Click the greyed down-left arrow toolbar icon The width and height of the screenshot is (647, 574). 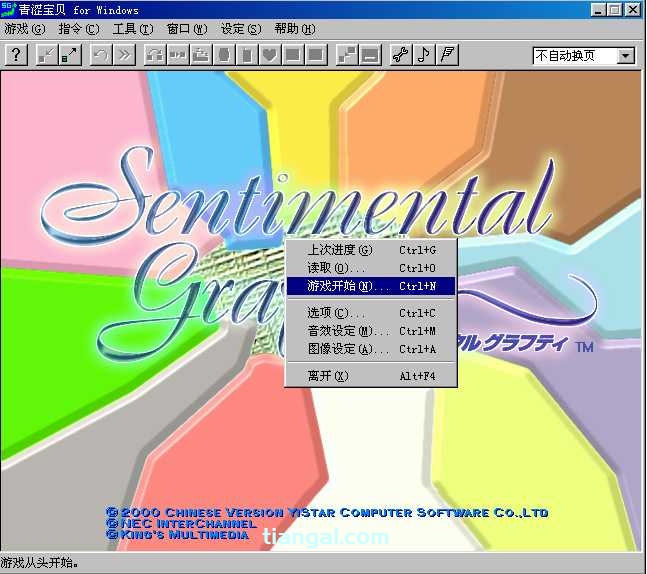pyautogui.click(x=46, y=54)
